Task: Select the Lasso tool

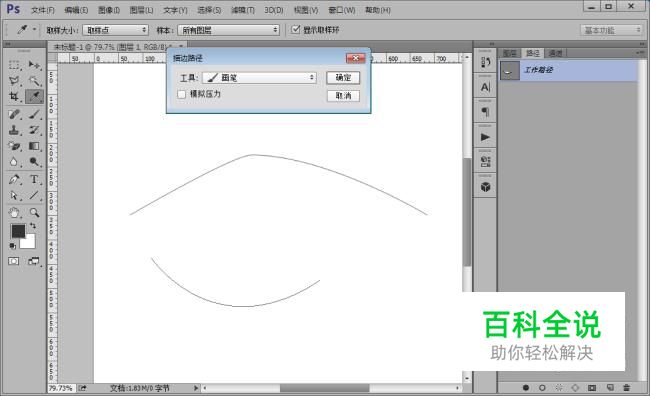Action: pos(14,80)
